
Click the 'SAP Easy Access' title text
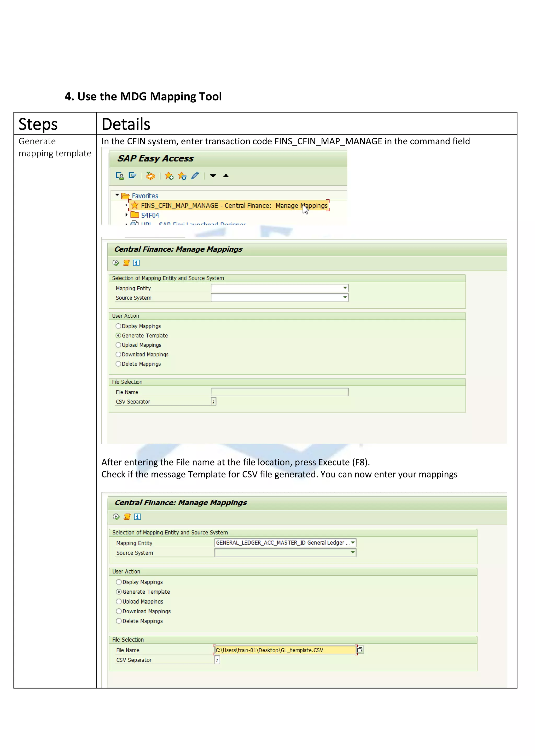pyautogui.click(x=155, y=158)
